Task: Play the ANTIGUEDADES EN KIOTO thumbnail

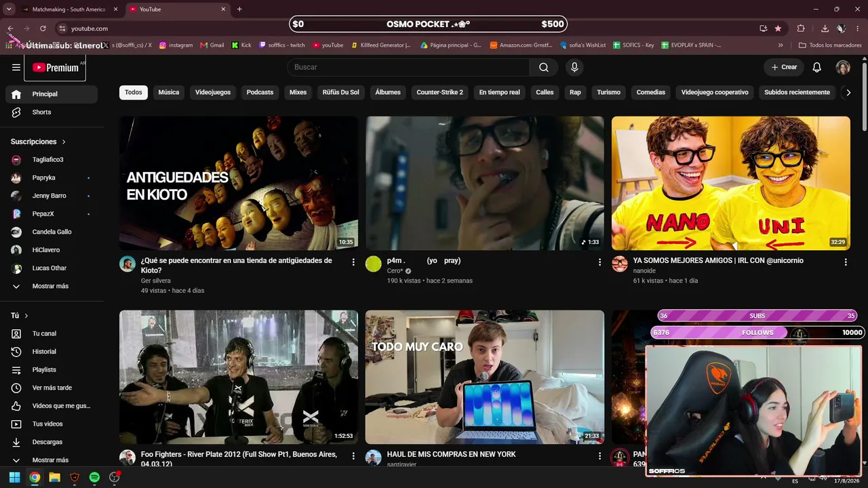Action: pyautogui.click(x=239, y=183)
